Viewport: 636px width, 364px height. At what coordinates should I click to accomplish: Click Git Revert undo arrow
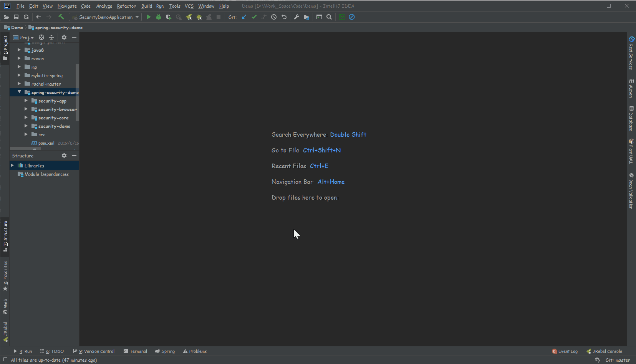click(284, 17)
